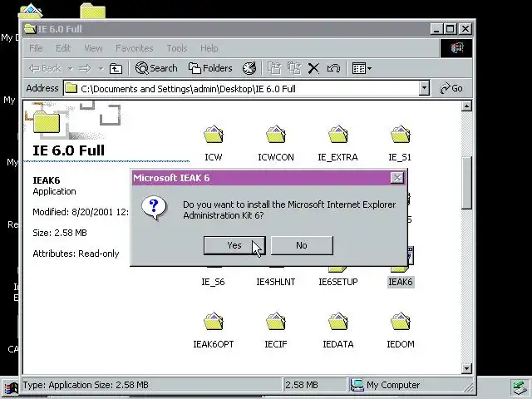Click the Copy To toolbar icon
Viewport: 532px width, 399px height.
[x=294, y=68]
